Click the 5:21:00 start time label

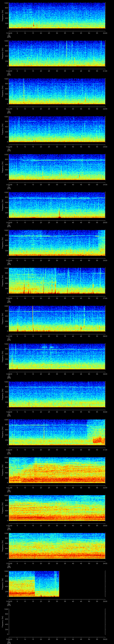click(x=9, y=109)
